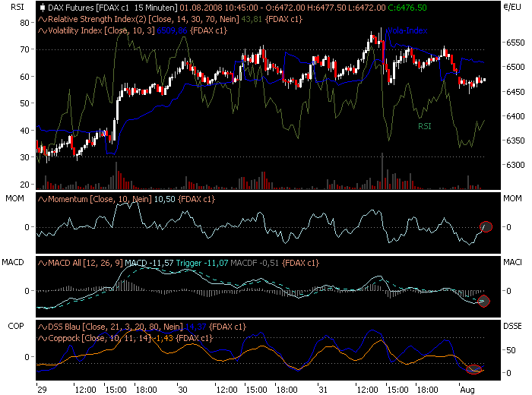Click the 30 date marker on time axis

(182, 390)
